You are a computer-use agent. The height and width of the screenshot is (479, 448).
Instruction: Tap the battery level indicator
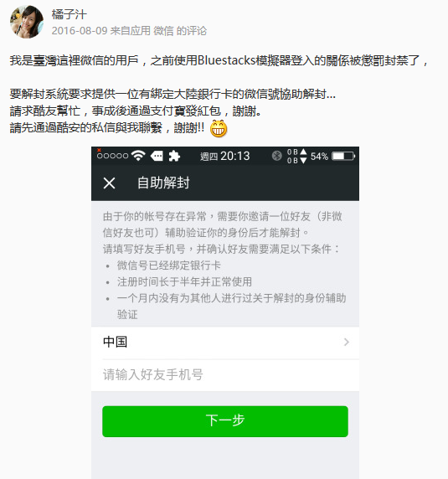tap(343, 156)
